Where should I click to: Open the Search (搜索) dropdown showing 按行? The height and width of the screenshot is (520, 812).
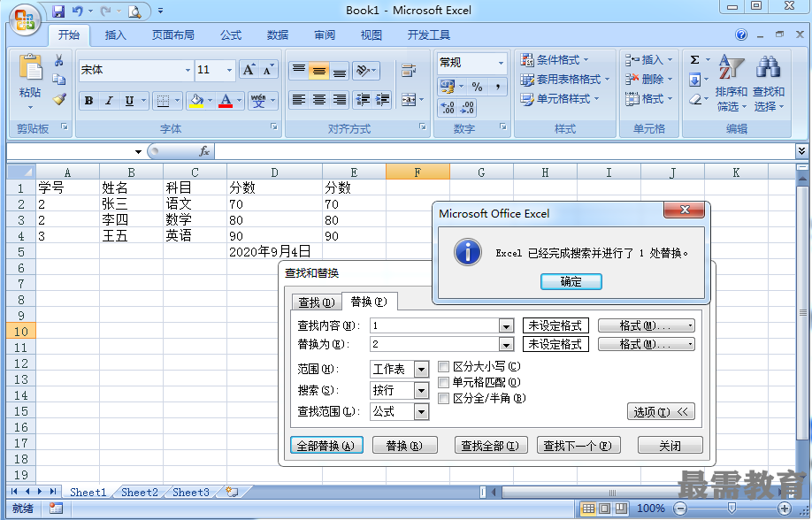422,391
